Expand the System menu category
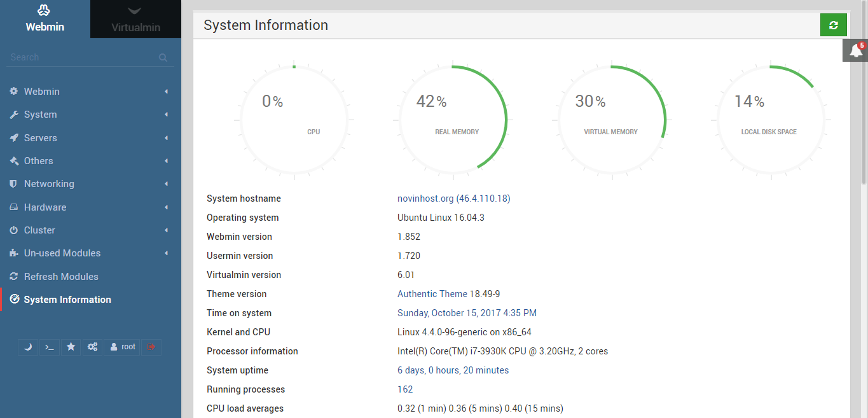This screenshot has width=868, height=418. (x=41, y=115)
